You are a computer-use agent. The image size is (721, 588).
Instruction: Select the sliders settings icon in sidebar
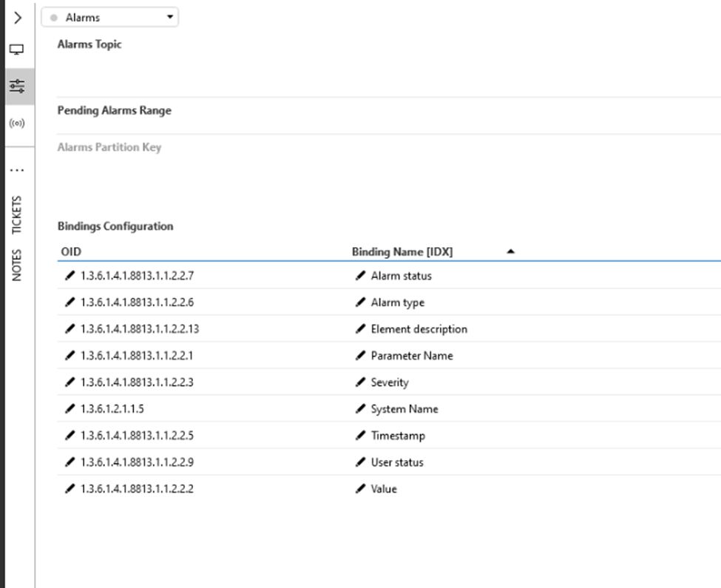[x=16, y=87]
